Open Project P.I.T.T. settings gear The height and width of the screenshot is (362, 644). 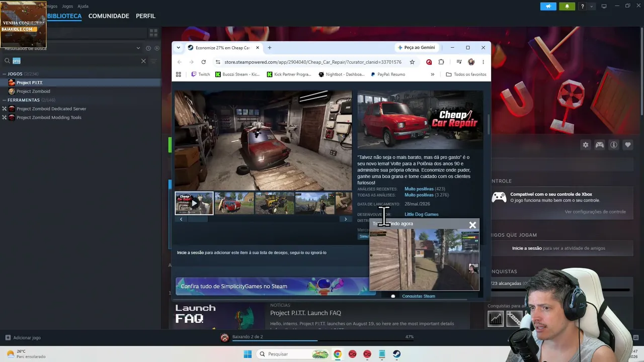585,145
